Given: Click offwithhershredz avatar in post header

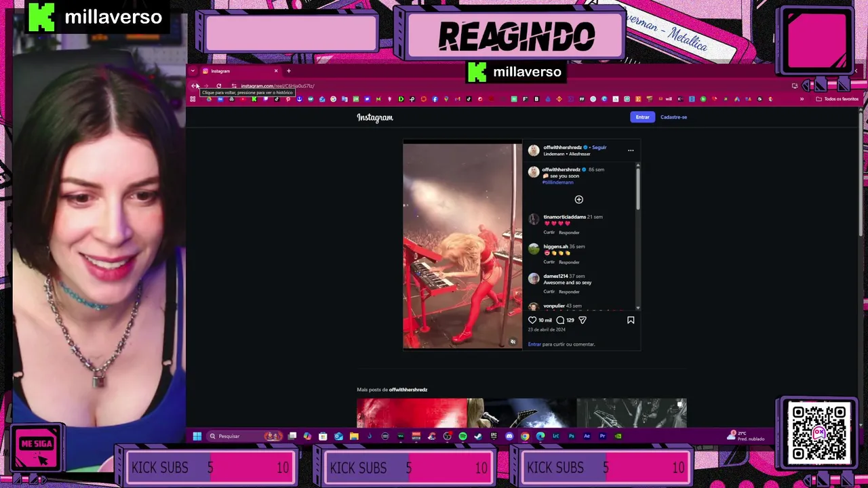Looking at the screenshot, I should 534,150.
